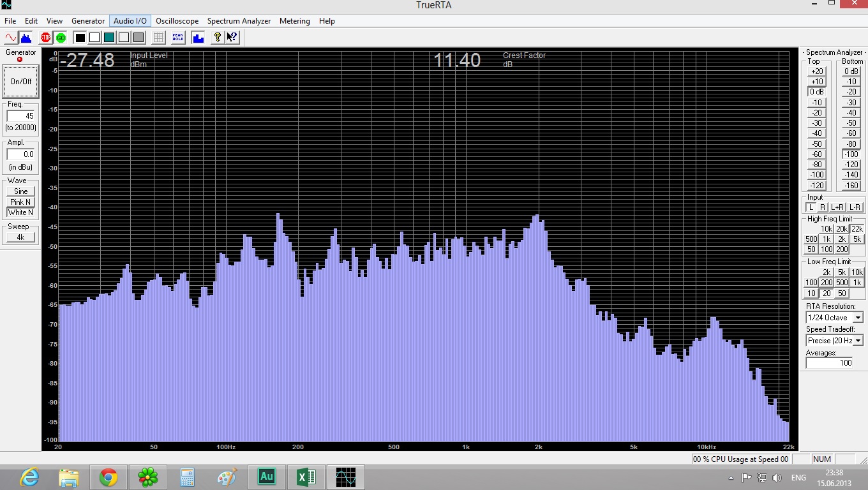Set High Freq Limit to 20k
The width and height of the screenshot is (868, 490).
pos(842,228)
